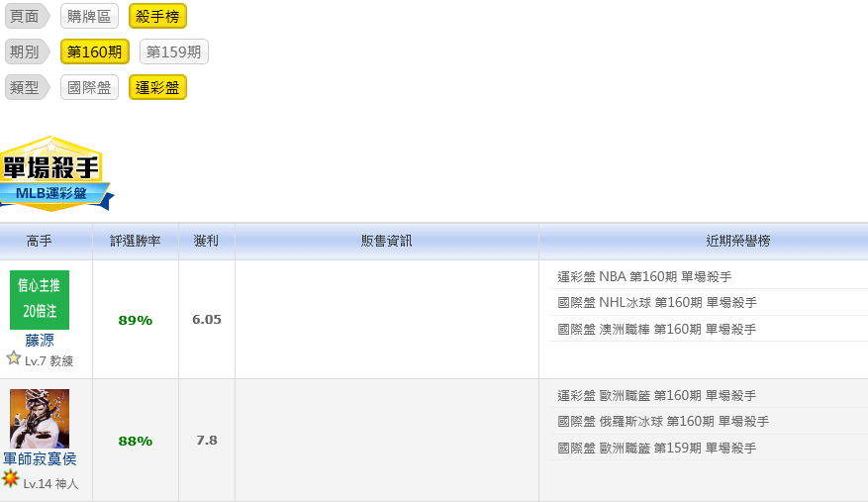Click the 販售資訊 column header

click(386, 241)
